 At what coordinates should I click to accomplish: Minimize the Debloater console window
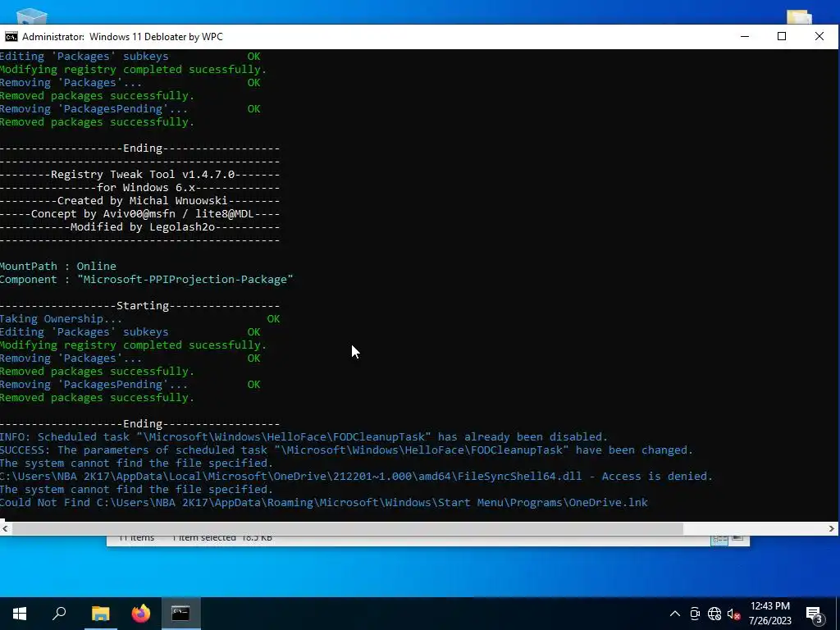[745, 36]
